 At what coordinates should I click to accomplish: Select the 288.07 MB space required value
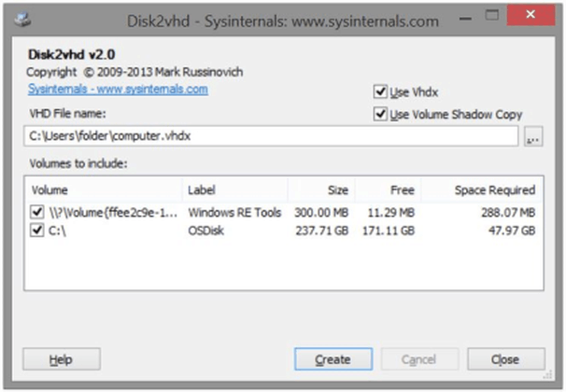[x=508, y=213]
